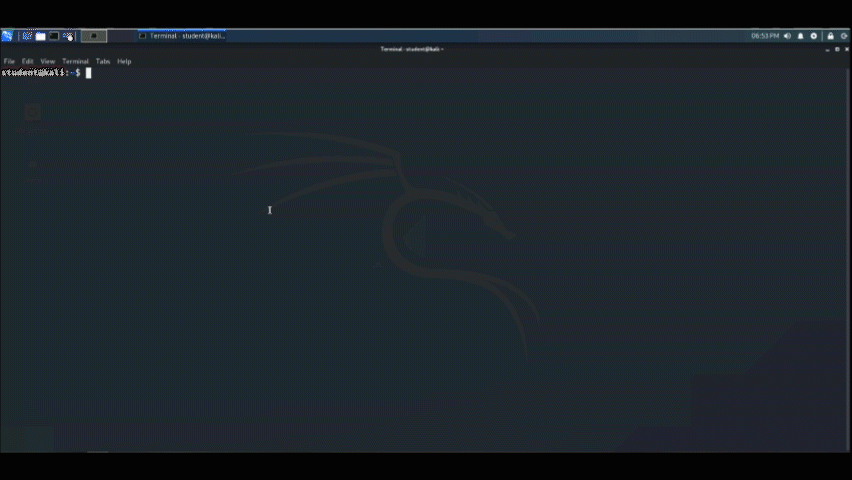
Task: Maximize the terminal window
Action: (x=837, y=48)
